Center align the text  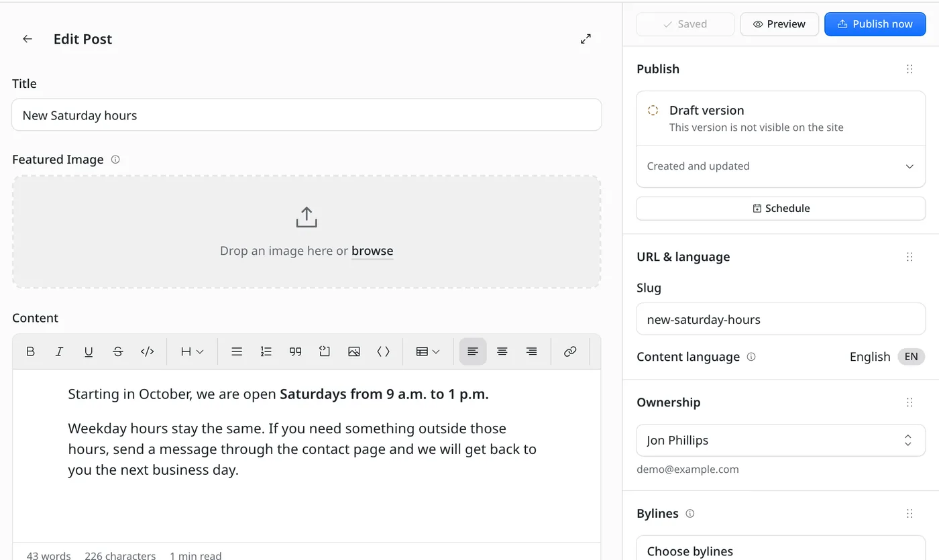tap(502, 351)
